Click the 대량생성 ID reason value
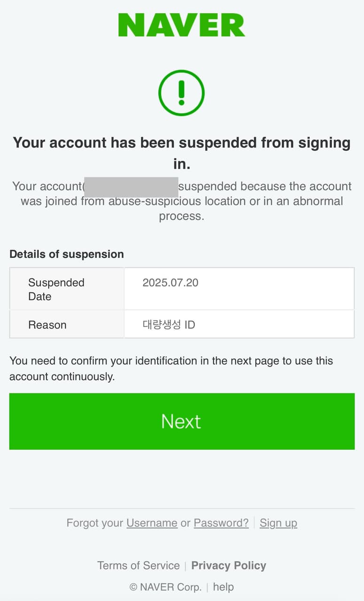Screen dimensions: 364x601 click(x=169, y=325)
